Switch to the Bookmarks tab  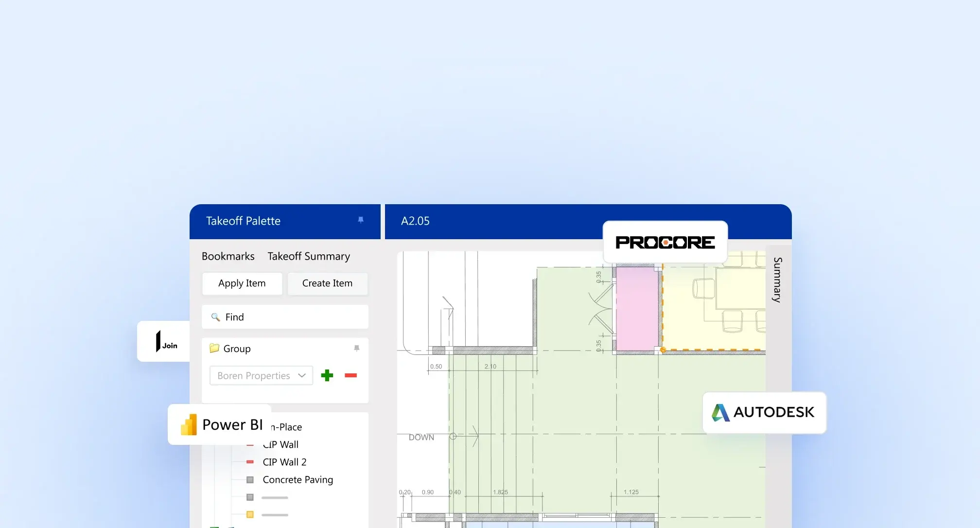click(x=228, y=256)
